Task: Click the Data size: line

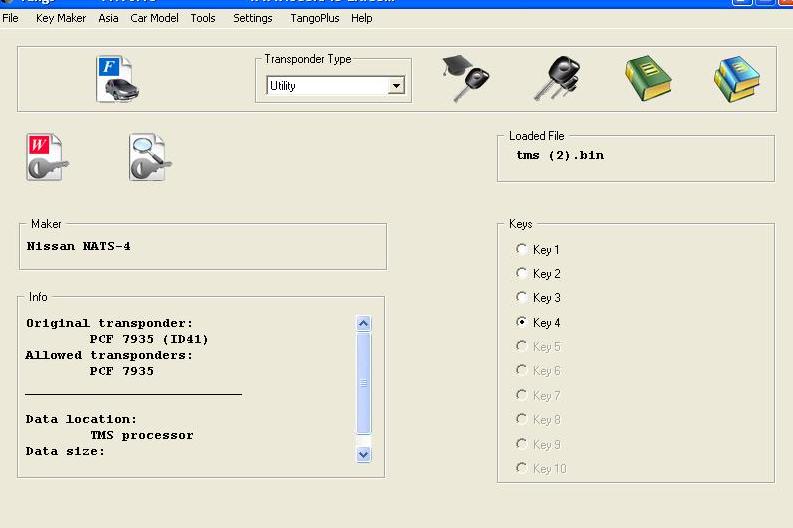Action: [x=65, y=451]
